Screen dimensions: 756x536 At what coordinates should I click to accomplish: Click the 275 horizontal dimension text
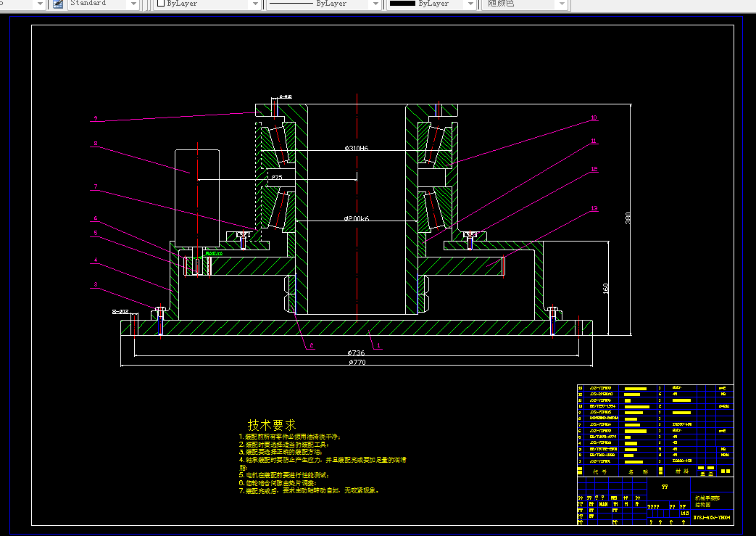point(276,178)
